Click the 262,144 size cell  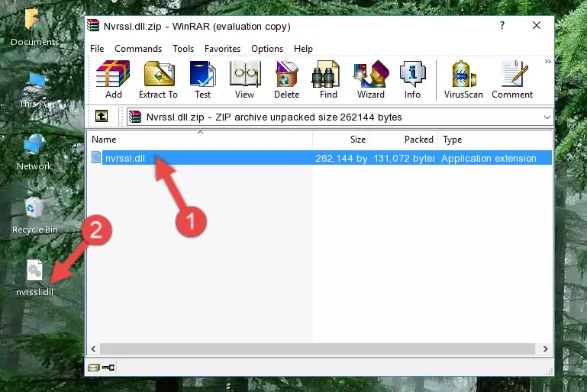pos(341,158)
